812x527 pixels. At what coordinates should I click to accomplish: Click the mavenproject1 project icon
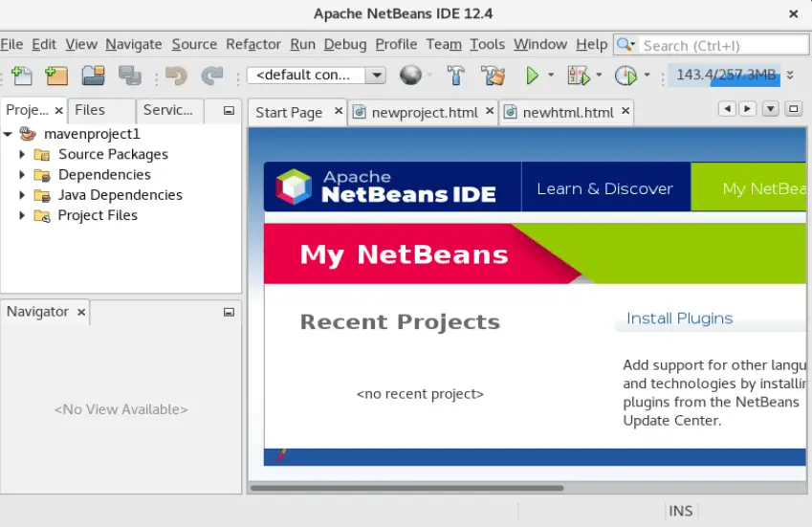click(28, 134)
